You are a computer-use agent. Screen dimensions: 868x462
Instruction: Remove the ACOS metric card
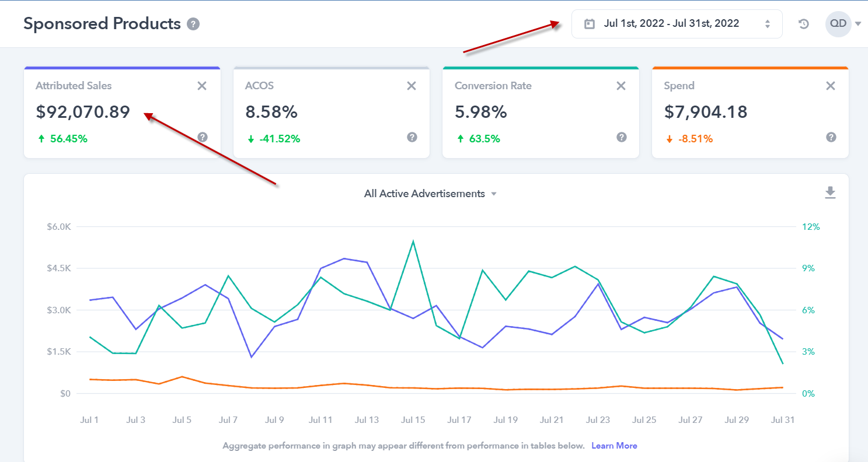[412, 86]
